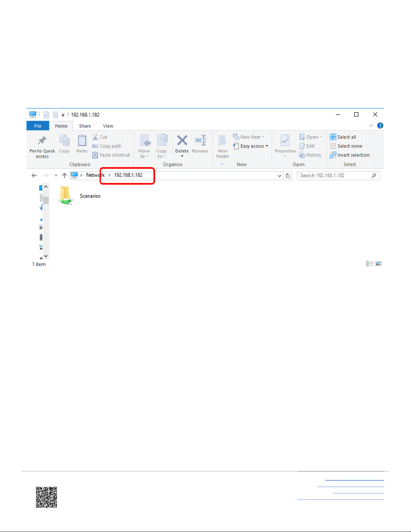Click Select none

pos(346,146)
